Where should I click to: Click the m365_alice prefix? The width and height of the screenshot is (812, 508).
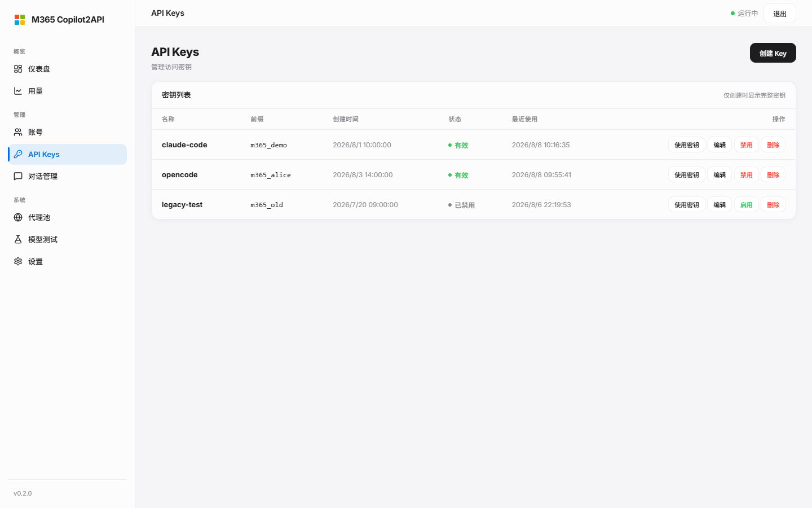tap(271, 175)
